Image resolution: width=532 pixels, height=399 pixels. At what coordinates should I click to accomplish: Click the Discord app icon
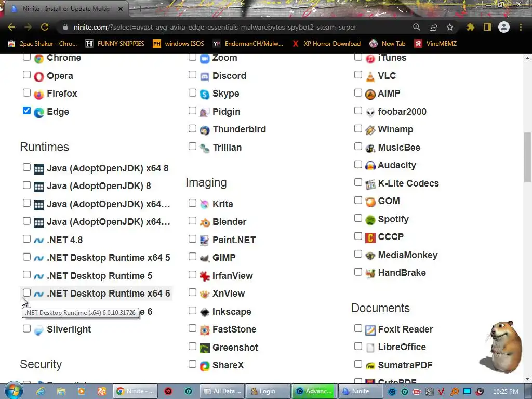point(205,77)
